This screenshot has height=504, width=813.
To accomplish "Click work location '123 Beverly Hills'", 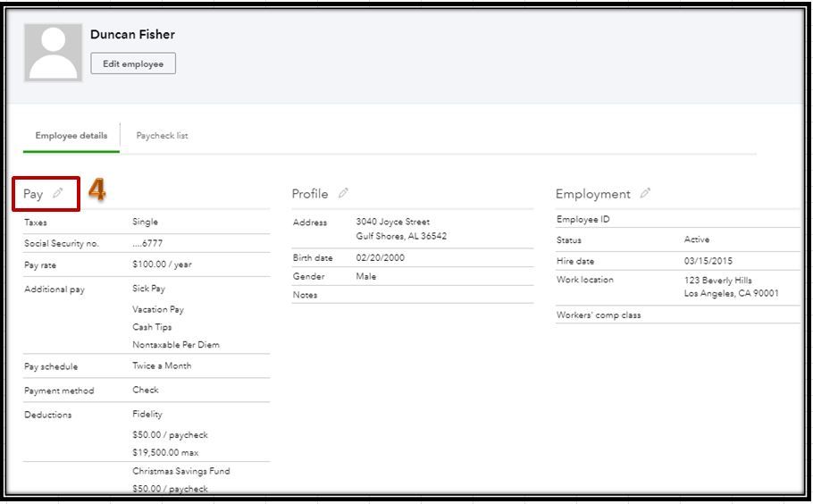I will coord(718,280).
